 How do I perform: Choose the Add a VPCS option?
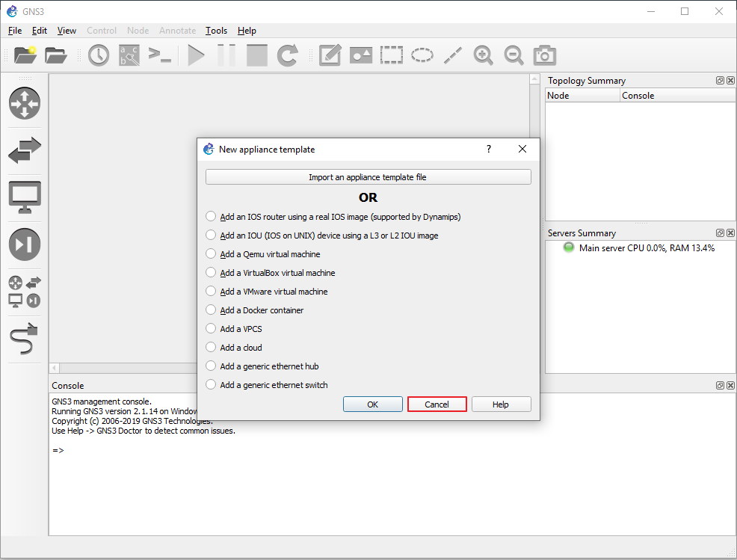pos(234,329)
